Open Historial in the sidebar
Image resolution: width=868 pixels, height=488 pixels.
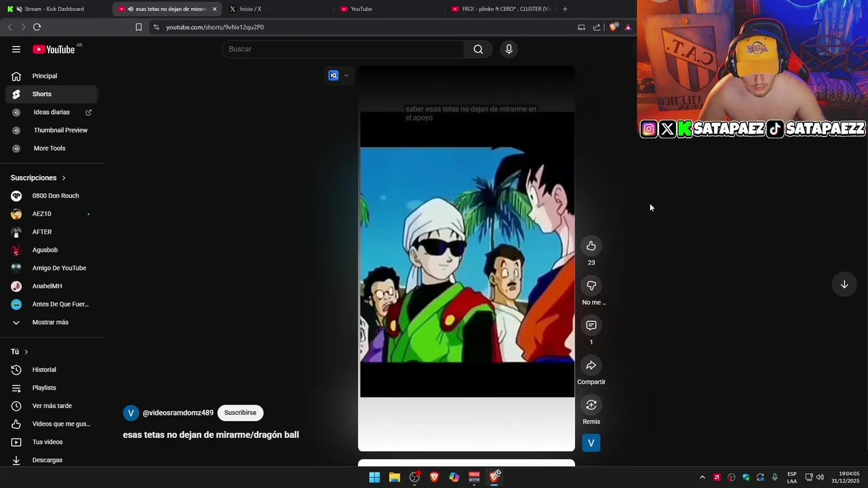51,369
